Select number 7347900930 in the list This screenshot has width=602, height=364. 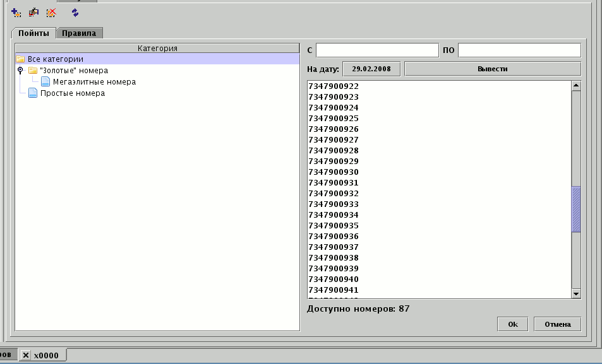[x=334, y=172]
